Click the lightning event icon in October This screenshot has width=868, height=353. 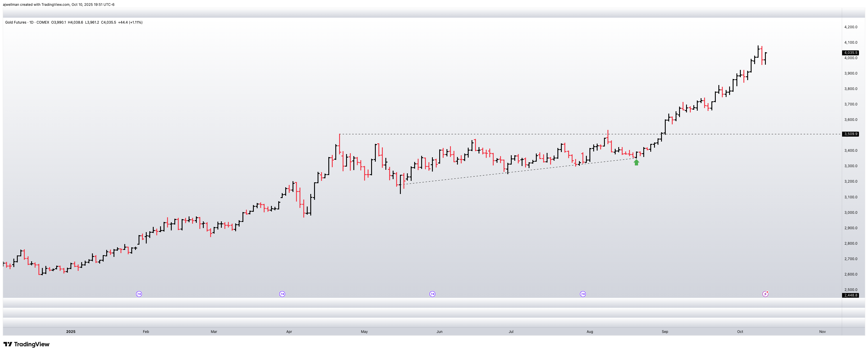coord(765,294)
